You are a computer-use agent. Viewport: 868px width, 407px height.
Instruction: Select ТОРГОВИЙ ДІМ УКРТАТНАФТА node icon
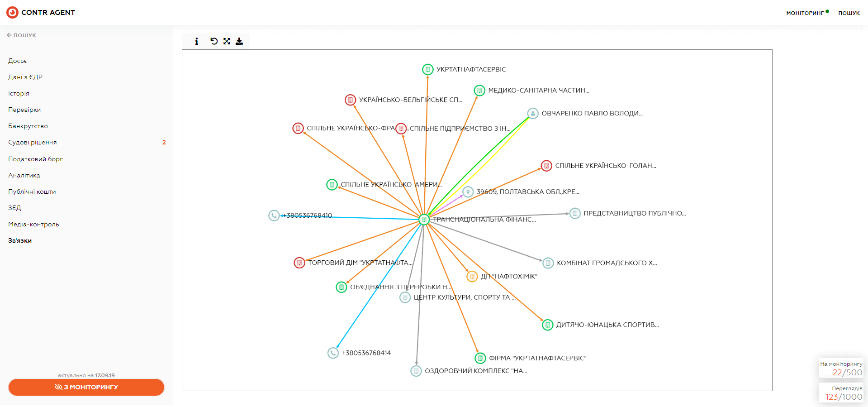pyautogui.click(x=299, y=263)
